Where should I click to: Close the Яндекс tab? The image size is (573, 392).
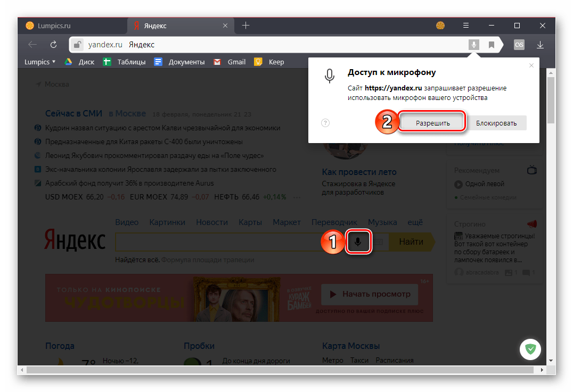pos(225,26)
